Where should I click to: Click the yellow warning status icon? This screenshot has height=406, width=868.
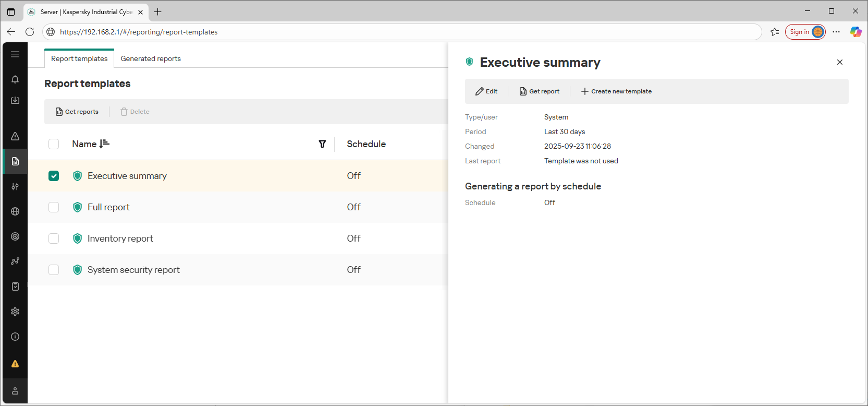tap(15, 364)
